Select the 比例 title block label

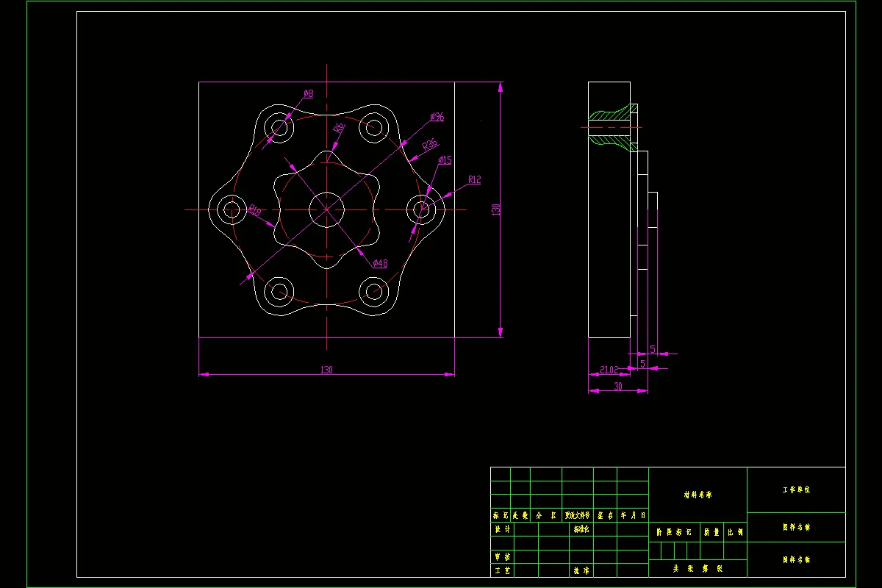coord(735,531)
